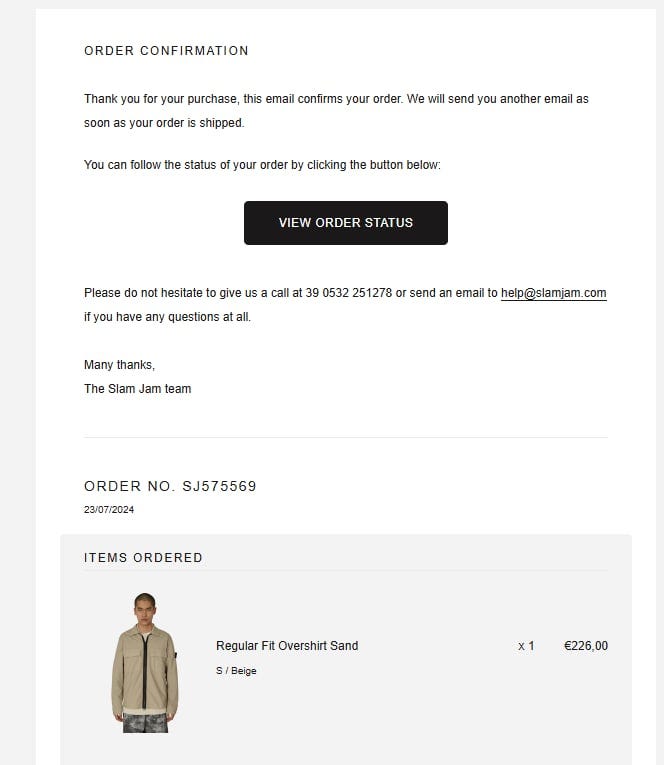Click the "You can follow the status" sentence
Image resolution: width=664 pixels, height=765 pixels.
262,165
